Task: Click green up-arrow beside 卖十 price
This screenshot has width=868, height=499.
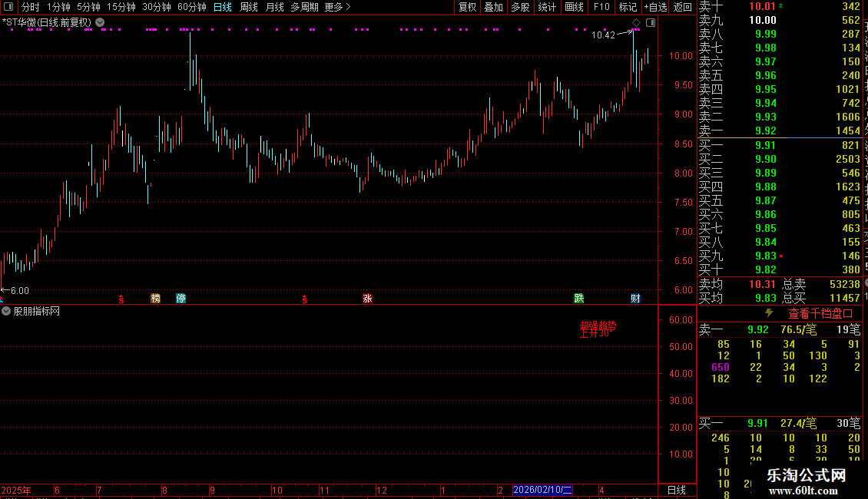Action: (x=780, y=5)
